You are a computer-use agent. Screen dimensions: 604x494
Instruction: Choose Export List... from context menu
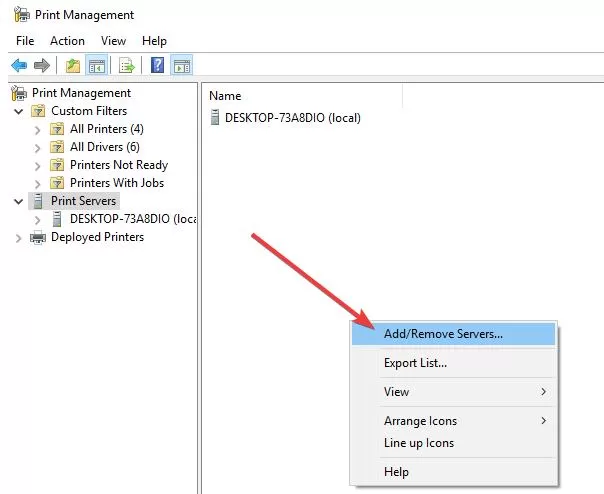453,363
